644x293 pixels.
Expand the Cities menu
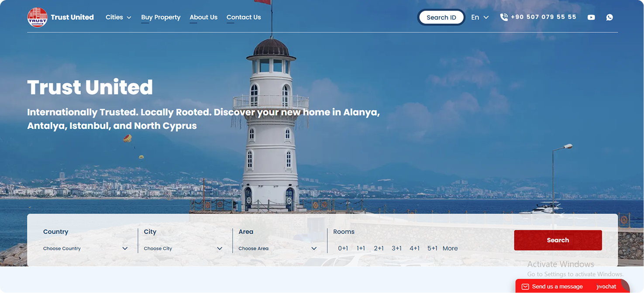(118, 17)
